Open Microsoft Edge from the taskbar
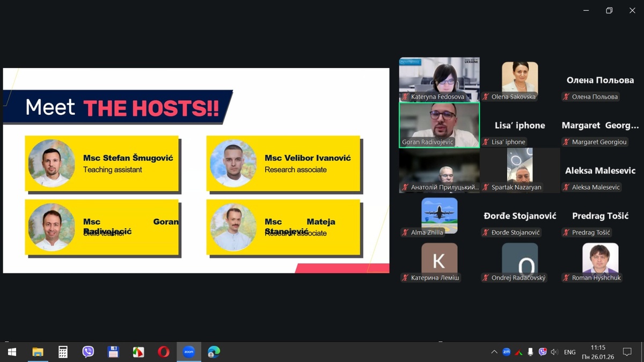This screenshot has height=362, width=644. coord(214,352)
